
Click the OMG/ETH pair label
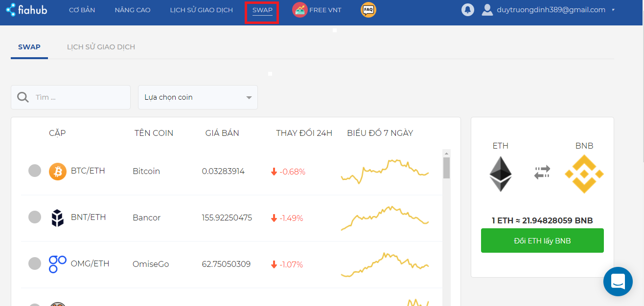(90, 263)
